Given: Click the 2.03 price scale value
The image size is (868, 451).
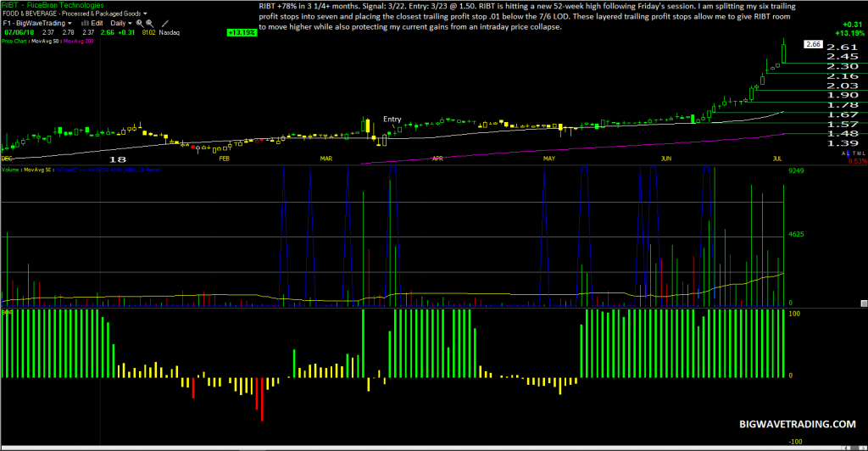Looking at the screenshot, I should click(x=842, y=86).
